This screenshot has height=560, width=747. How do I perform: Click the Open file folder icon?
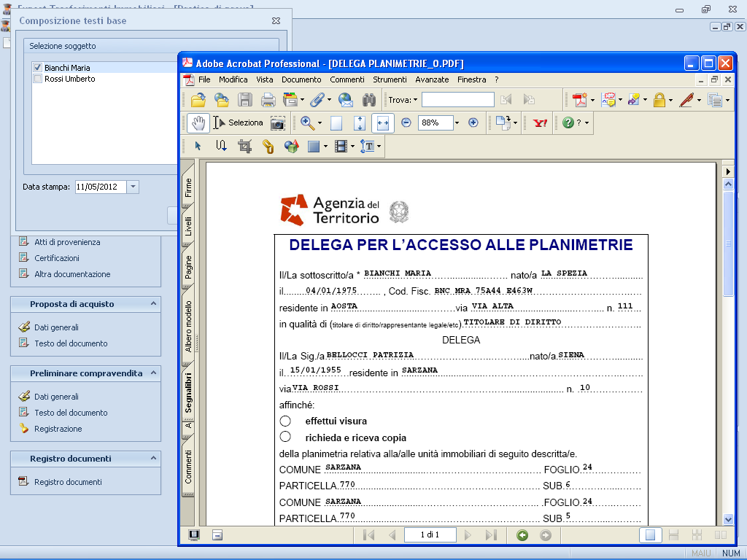[x=198, y=100]
